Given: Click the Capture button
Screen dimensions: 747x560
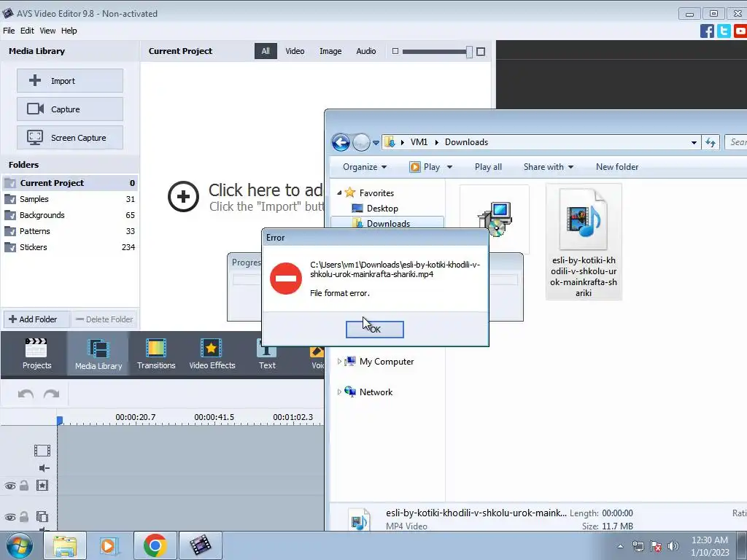Looking at the screenshot, I should click(x=70, y=109).
